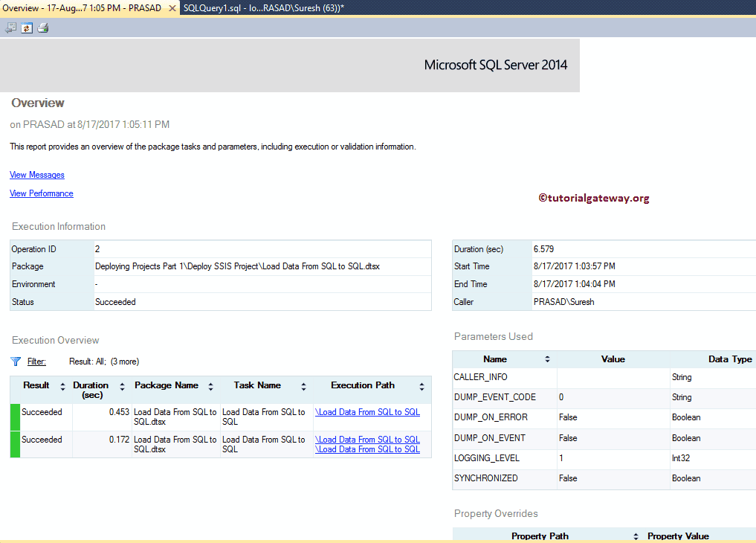Follow the Load Data From SQL to SQL link

(369, 411)
